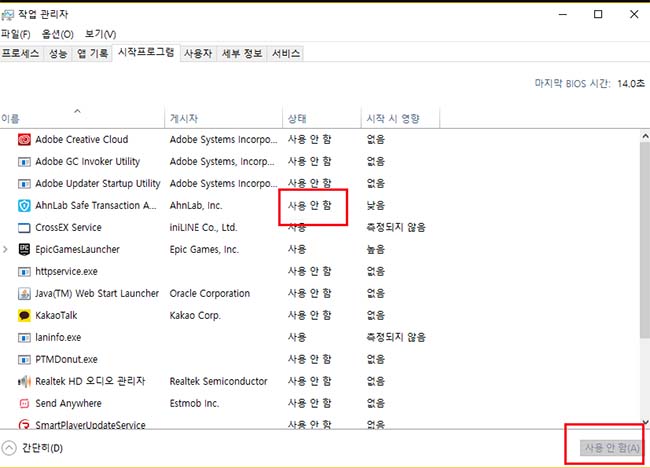Click the laninfo.exe 측정되지 않음 impact value
The height and width of the screenshot is (468, 650).
396,337
